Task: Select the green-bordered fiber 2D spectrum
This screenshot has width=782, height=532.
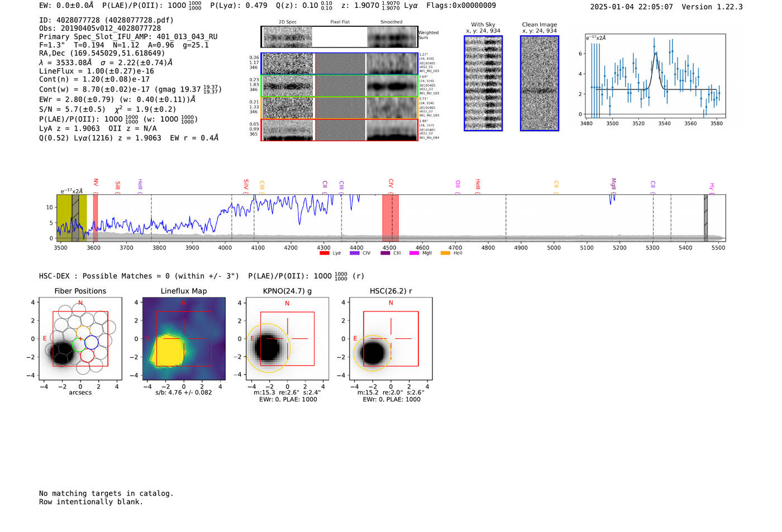Action: pyautogui.click(x=288, y=86)
